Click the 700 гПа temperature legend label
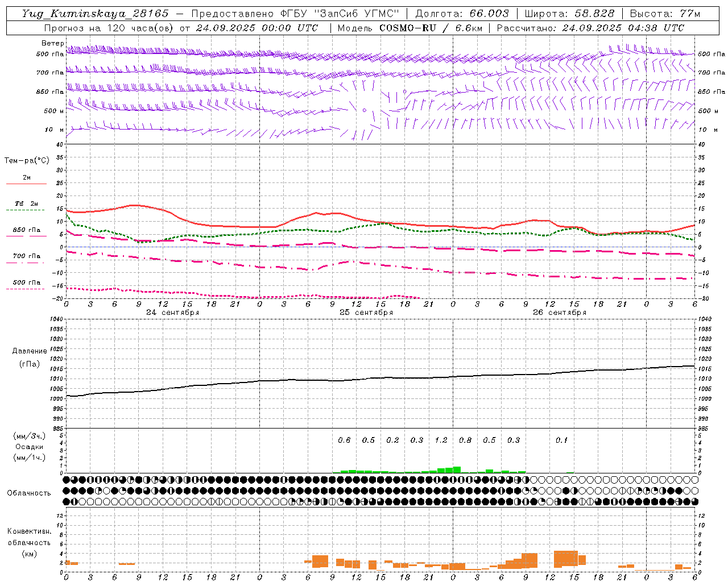Image resolution: width=728 pixels, height=582 pixels. [27, 256]
